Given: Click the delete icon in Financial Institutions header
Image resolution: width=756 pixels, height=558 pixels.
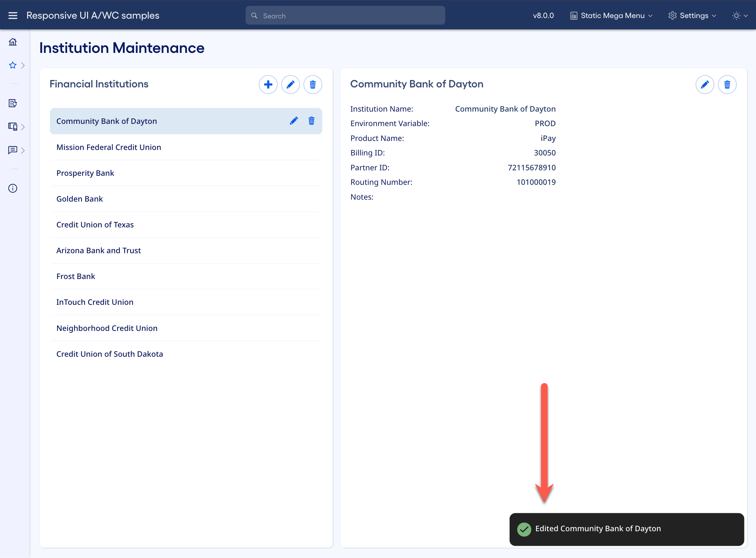Looking at the screenshot, I should pos(313,85).
